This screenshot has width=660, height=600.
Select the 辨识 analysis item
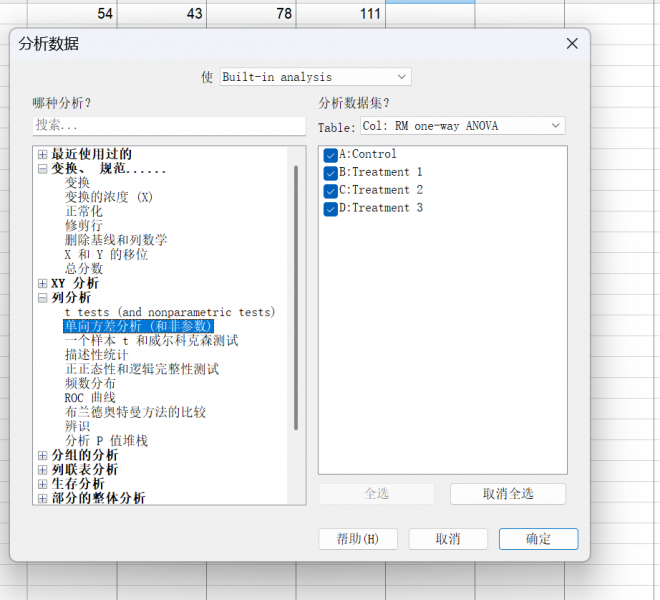click(77, 427)
